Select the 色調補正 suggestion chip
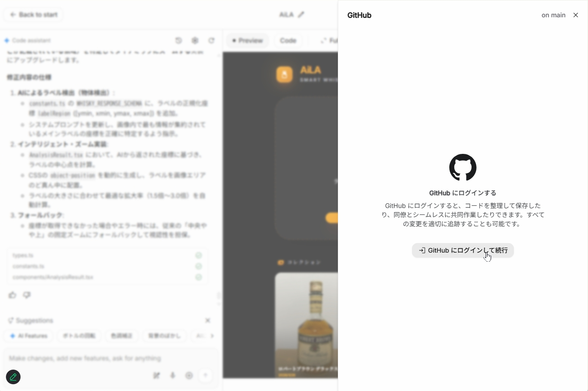This screenshot has height=391, width=588. pyautogui.click(x=121, y=336)
